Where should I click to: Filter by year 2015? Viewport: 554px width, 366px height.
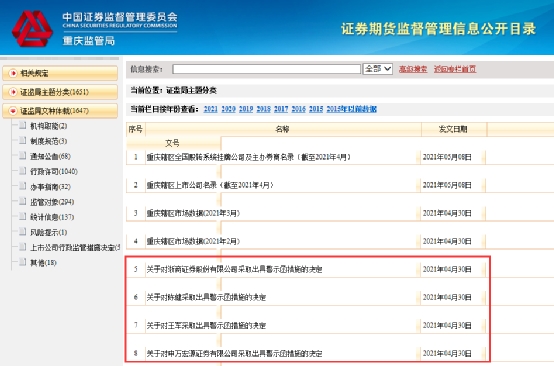[x=316, y=109]
